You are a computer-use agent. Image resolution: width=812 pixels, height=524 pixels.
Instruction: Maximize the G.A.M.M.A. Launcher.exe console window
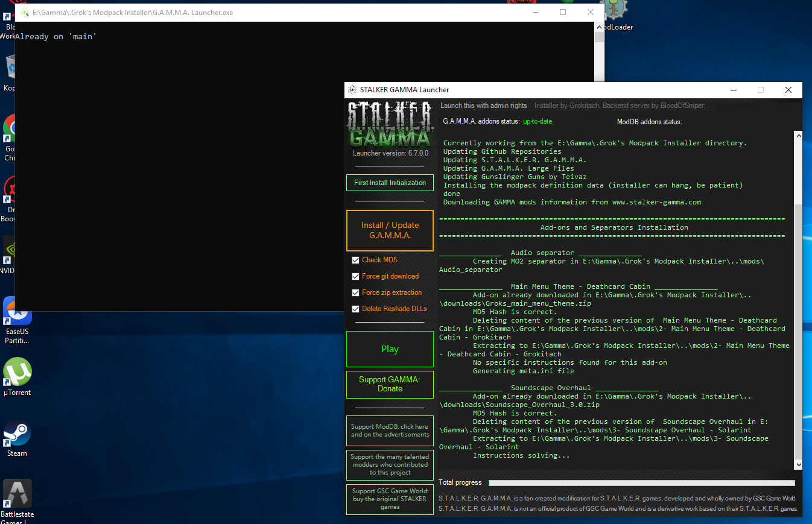tap(563, 12)
